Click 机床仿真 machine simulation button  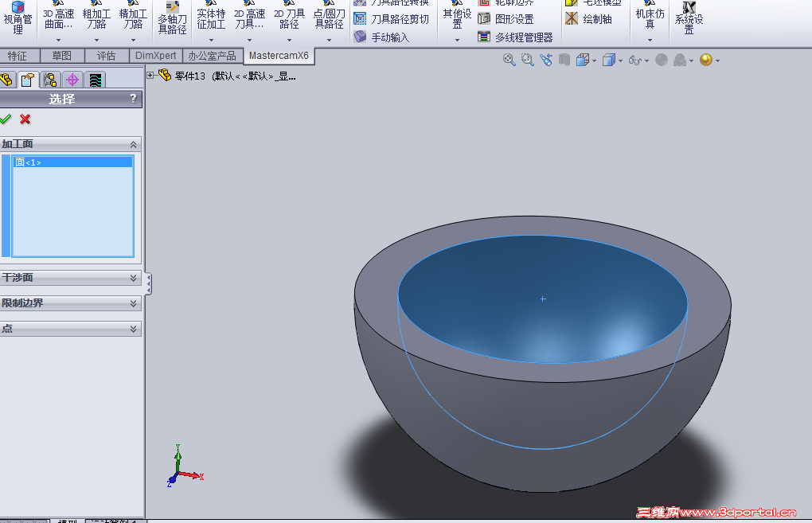click(650, 16)
